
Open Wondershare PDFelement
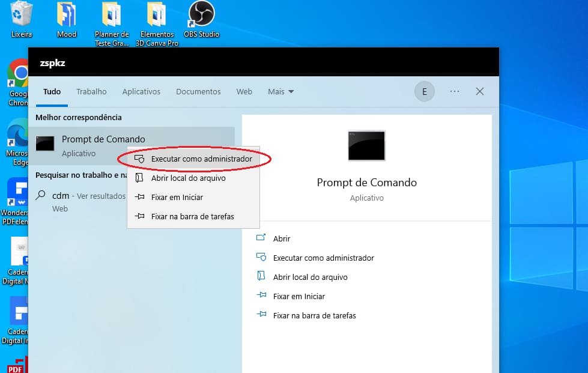[16, 192]
